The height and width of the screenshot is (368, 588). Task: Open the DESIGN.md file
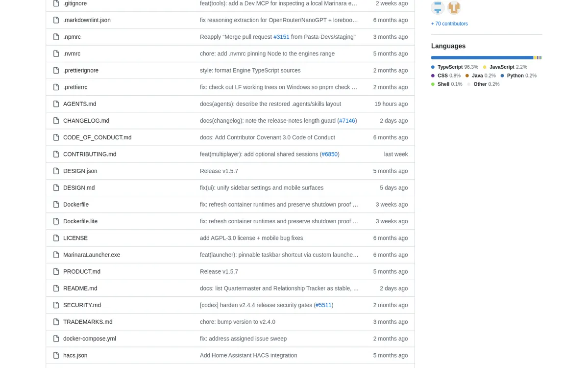coord(79,187)
